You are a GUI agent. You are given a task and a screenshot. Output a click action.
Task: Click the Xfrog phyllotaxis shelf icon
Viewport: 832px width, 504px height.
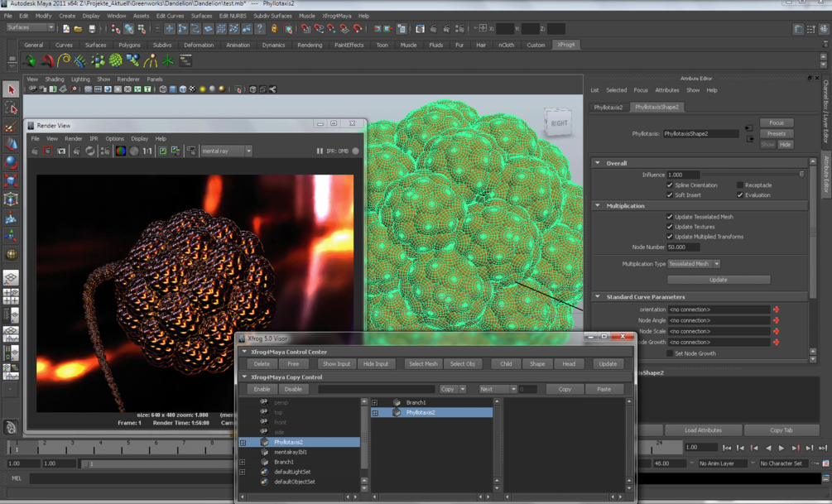point(116,60)
